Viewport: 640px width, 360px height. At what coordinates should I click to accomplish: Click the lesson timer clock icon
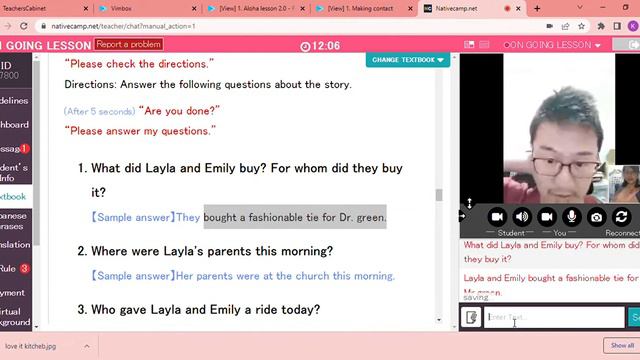[305, 47]
